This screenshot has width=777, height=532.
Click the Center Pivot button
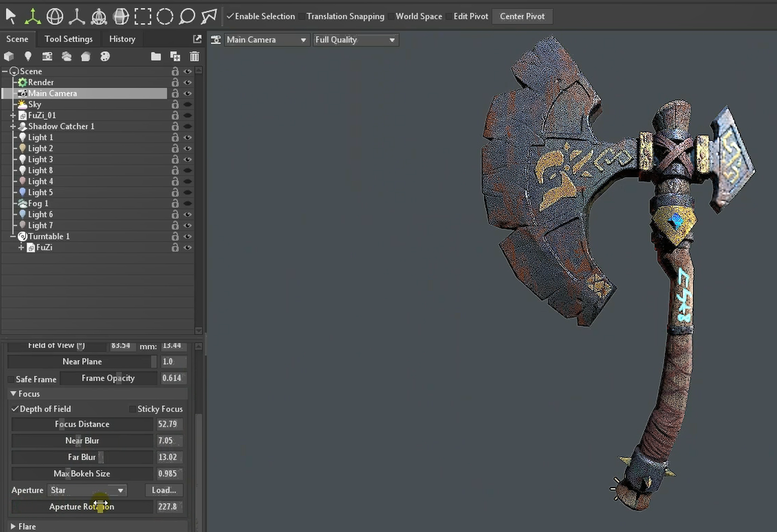(522, 16)
